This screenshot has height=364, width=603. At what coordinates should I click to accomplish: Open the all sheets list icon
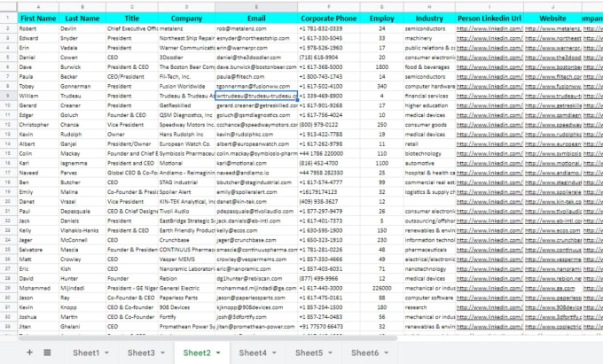(47, 352)
